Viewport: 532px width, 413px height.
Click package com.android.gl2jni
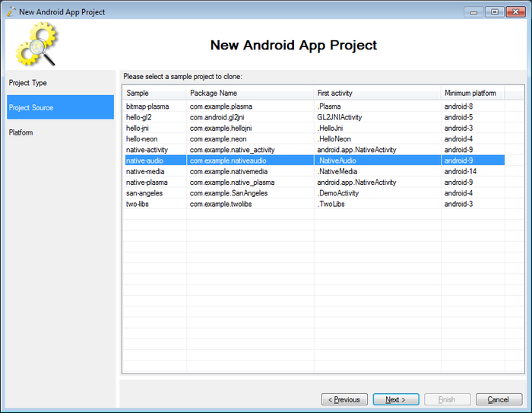pyautogui.click(x=217, y=117)
